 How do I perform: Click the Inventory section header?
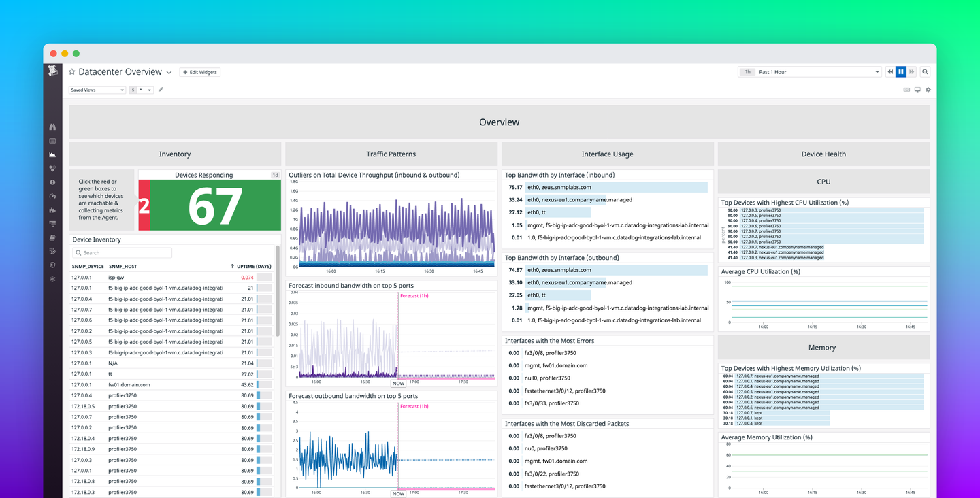(x=175, y=154)
